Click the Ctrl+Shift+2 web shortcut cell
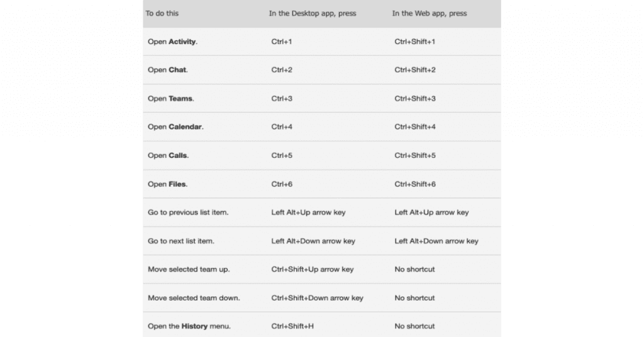 [x=415, y=70]
